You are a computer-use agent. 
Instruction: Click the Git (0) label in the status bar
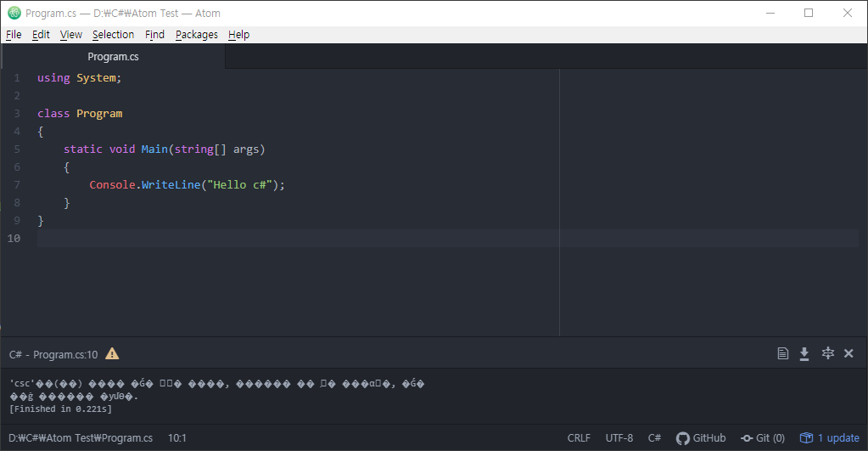click(770, 437)
